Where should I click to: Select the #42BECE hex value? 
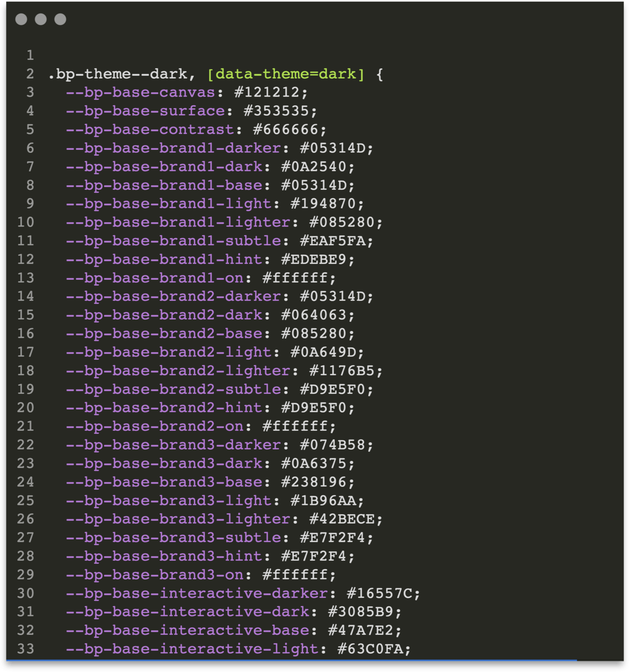point(342,519)
